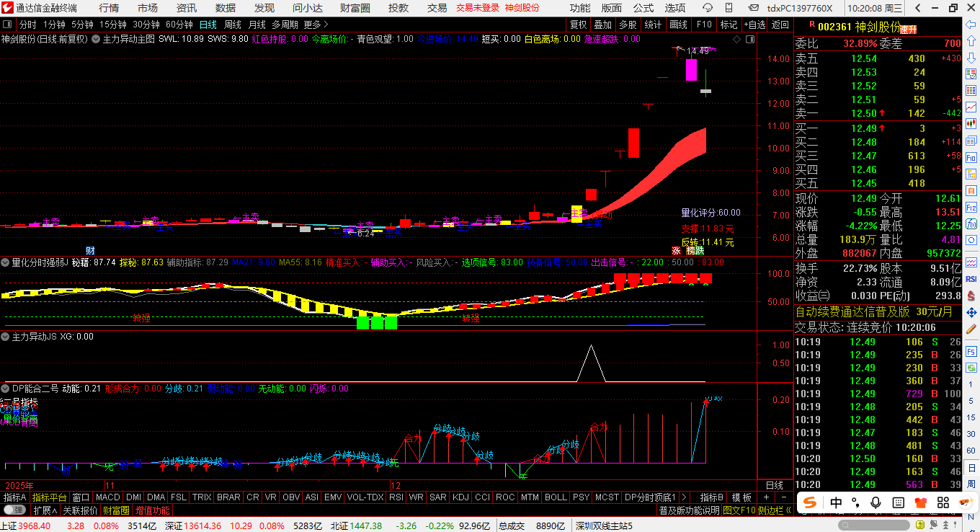Screen dimensions: 980x532
Task: Open the 资讯 menu
Action: [x=187, y=8]
